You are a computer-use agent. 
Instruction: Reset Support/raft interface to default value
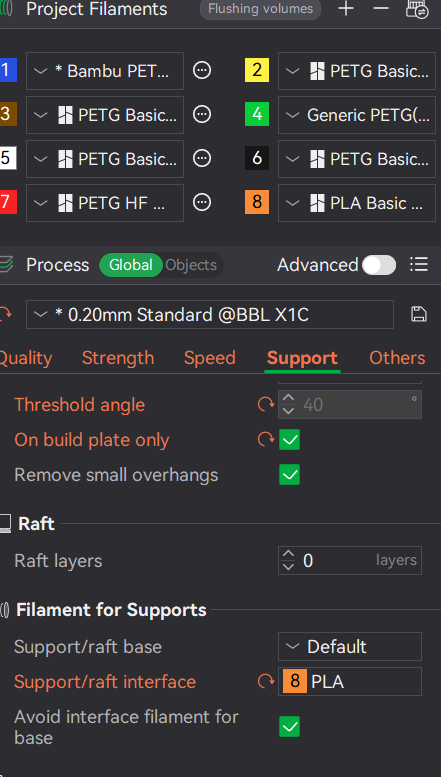pyautogui.click(x=266, y=682)
